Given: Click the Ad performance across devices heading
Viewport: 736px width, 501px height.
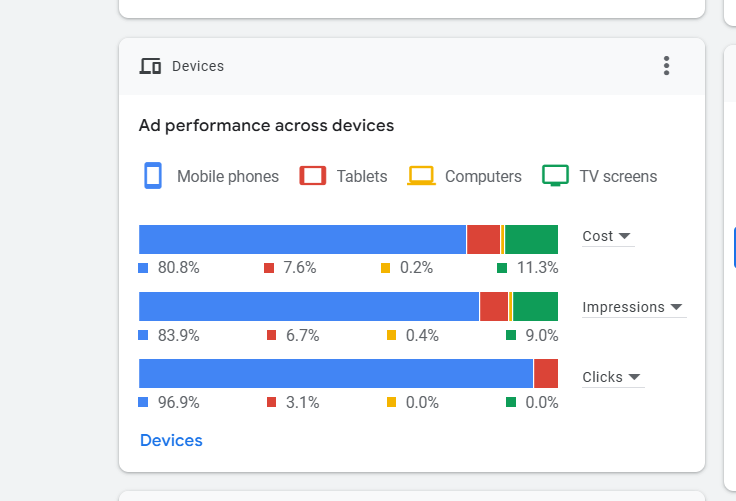Looking at the screenshot, I should (x=266, y=126).
